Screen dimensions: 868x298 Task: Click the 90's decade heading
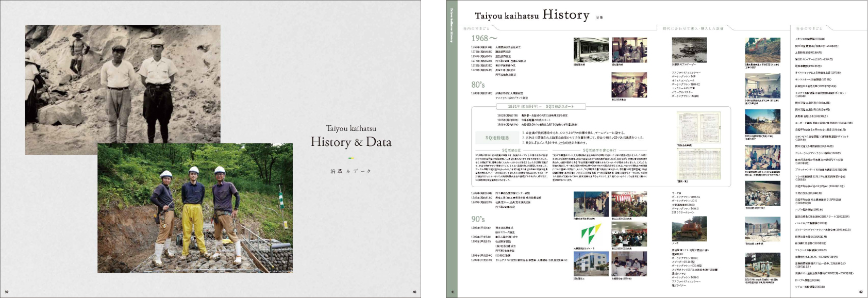click(478, 219)
